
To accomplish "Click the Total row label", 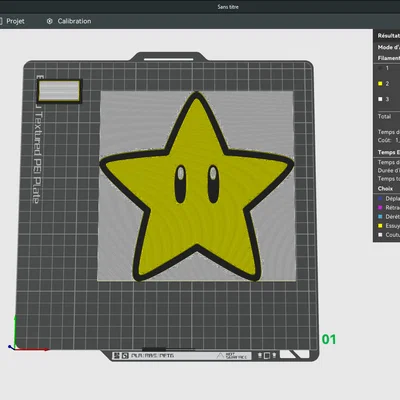I will [384, 116].
